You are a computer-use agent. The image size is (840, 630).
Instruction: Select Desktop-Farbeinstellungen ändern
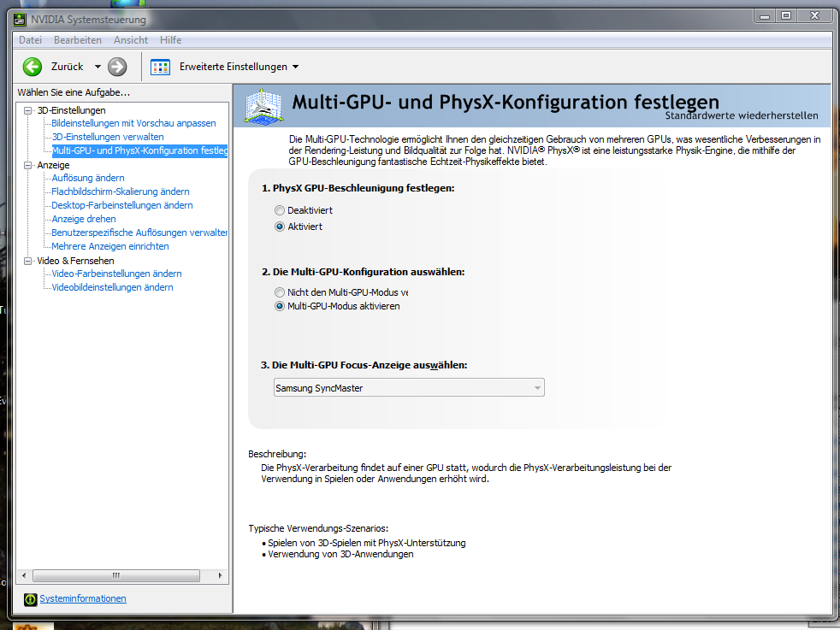[121, 205]
